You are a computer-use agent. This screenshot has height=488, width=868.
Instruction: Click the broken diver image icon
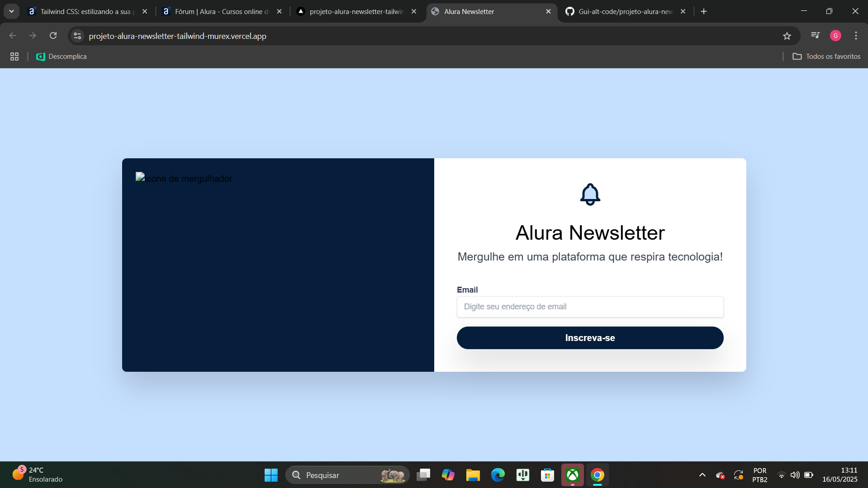[140, 177]
